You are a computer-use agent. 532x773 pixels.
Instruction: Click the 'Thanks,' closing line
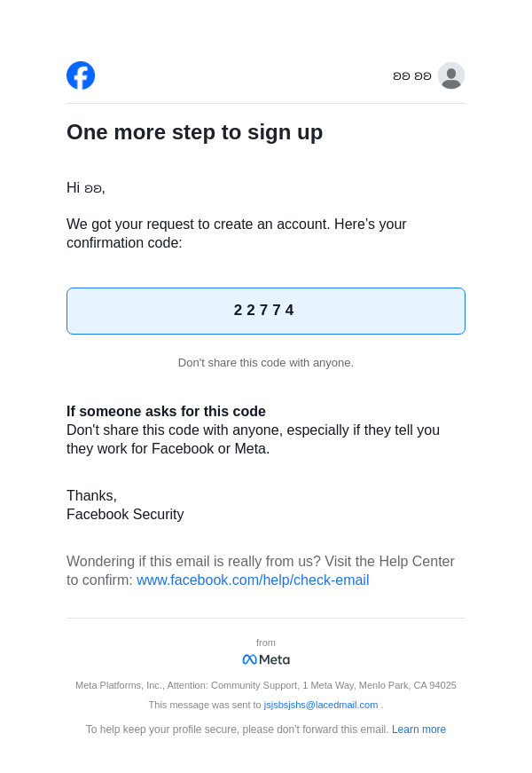(x=91, y=496)
